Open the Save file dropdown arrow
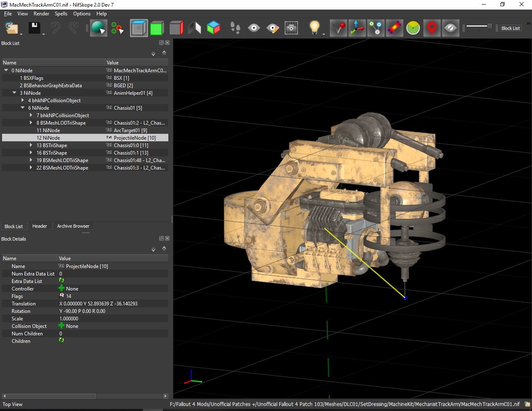532x411 pixels. [43, 34]
